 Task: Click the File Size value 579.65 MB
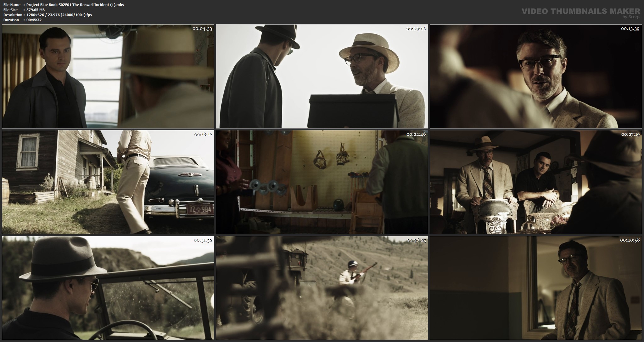pyautogui.click(x=36, y=10)
